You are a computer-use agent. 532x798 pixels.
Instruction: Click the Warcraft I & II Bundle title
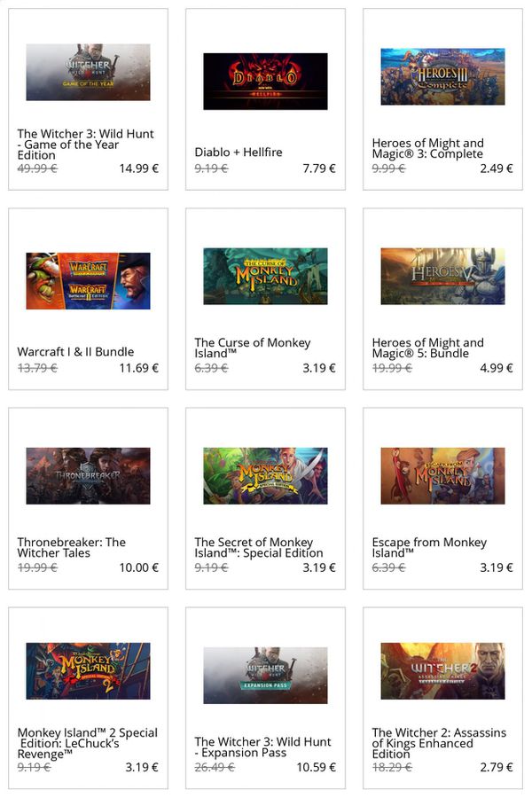tap(76, 352)
